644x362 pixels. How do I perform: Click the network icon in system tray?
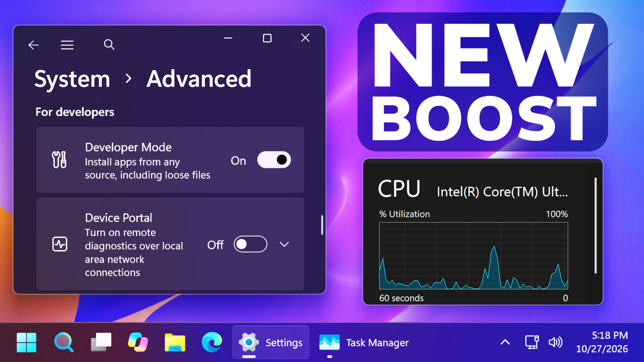pyautogui.click(x=532, y=342)
